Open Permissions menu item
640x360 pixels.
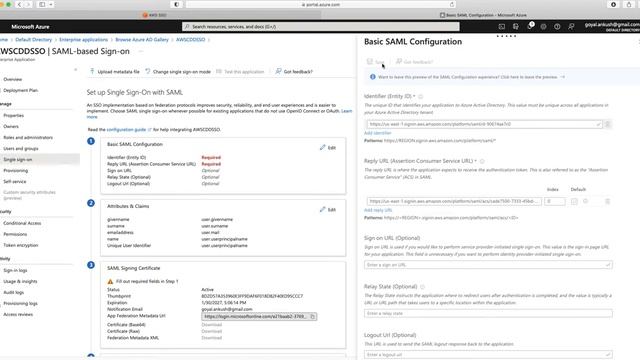pyautogui.click(x=15, y=234)
